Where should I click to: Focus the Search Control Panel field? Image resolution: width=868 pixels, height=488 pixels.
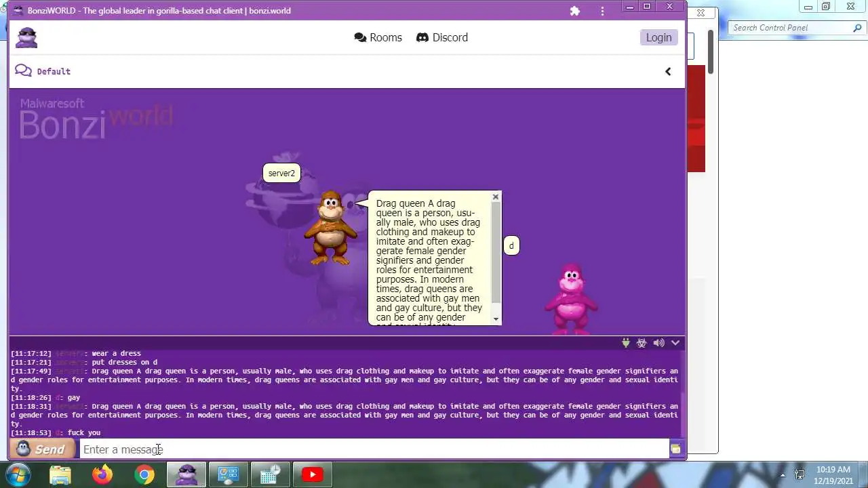click(x=791, y=28)
